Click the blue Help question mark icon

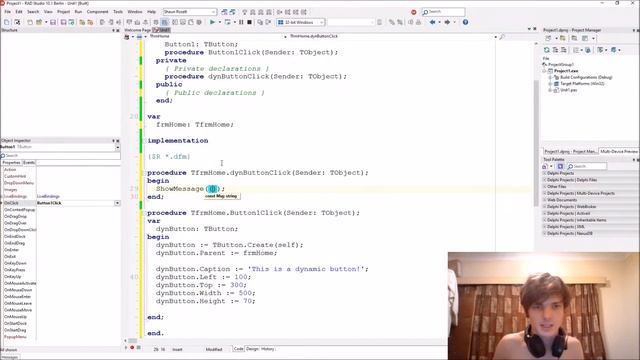point(465,22)
